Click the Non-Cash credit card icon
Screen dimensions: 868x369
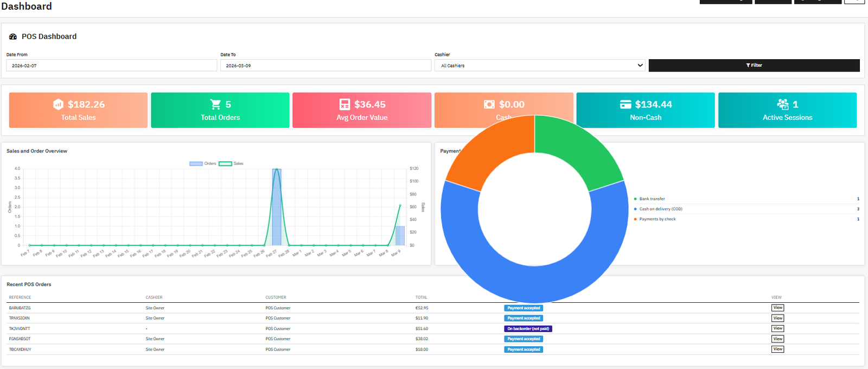point(626,104)
